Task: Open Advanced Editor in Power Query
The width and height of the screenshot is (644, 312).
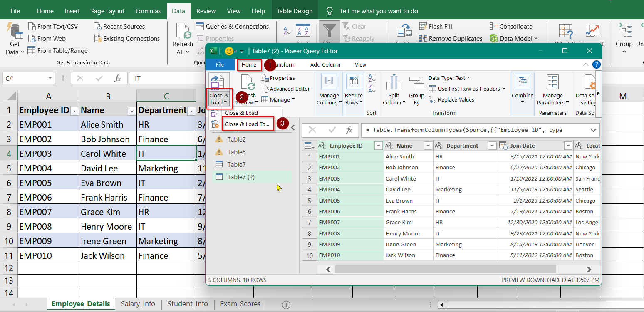Action: pyautogui.click(x=285, y=89)
